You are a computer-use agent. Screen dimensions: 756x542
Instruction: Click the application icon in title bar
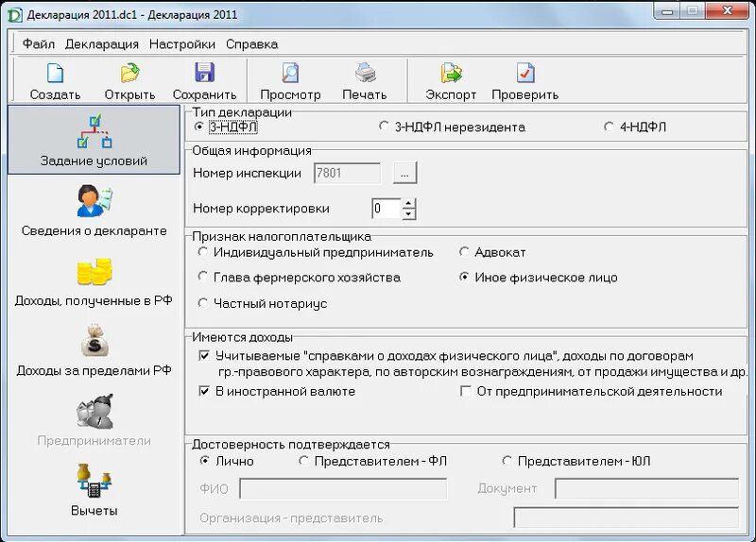pyautogui.click(x=15, y=14)
